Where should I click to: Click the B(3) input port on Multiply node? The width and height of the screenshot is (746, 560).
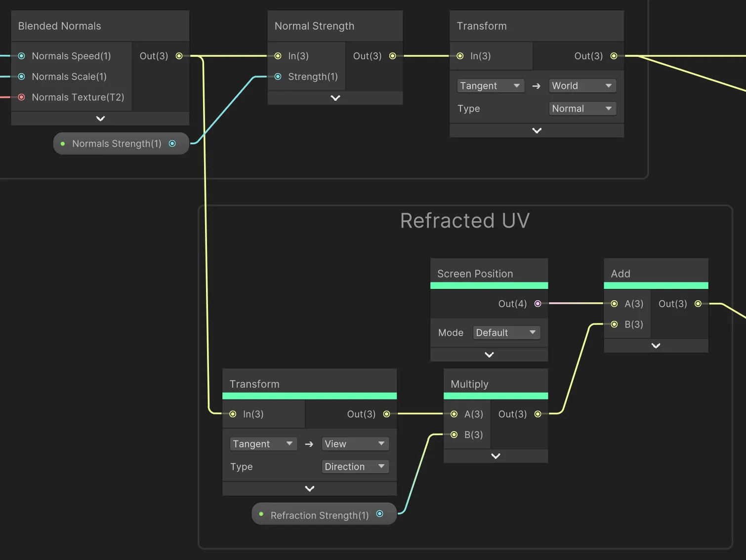pos(454,435)
